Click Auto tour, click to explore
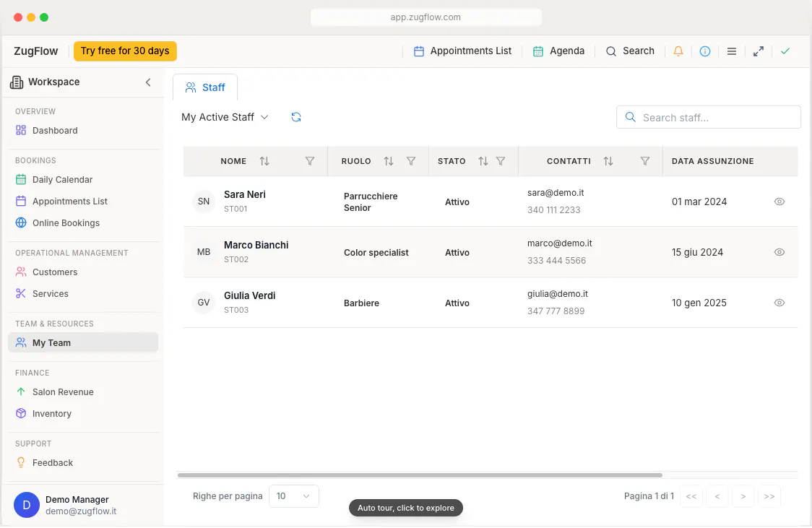Screen dimensions: 812x528 tap(405, 508)
